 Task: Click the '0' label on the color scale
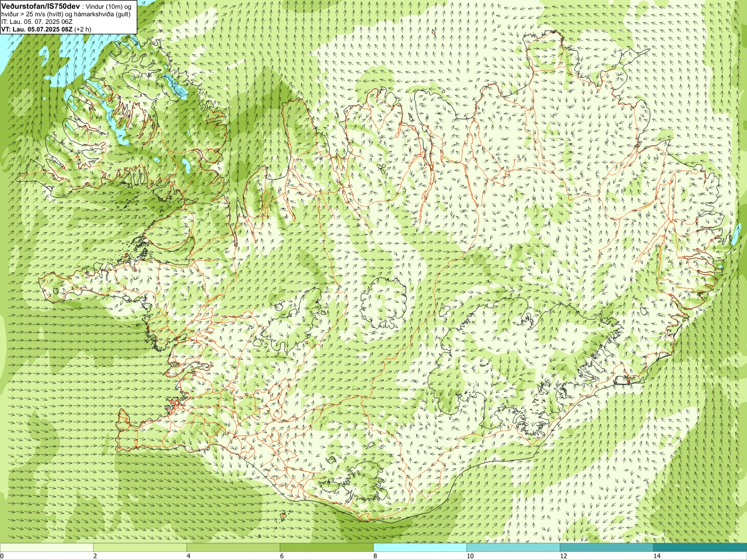tap(2, 556)
